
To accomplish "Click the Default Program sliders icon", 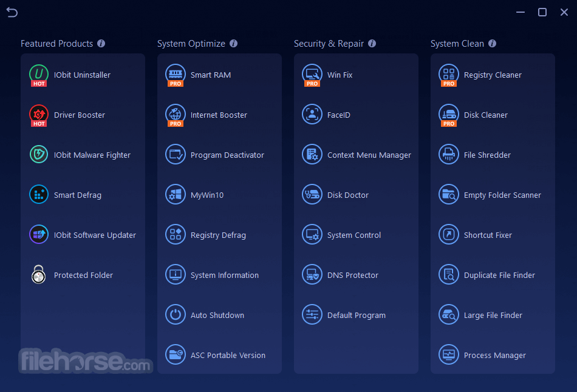I will [x=312, y=315].
